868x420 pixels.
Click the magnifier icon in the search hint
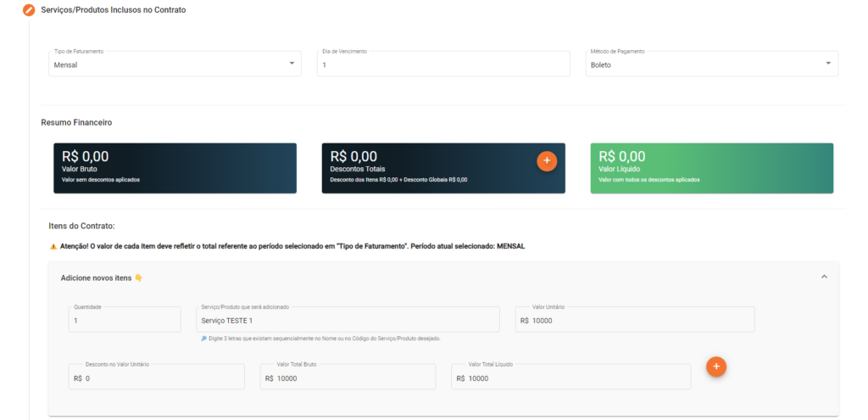click(x=203, y=338)
